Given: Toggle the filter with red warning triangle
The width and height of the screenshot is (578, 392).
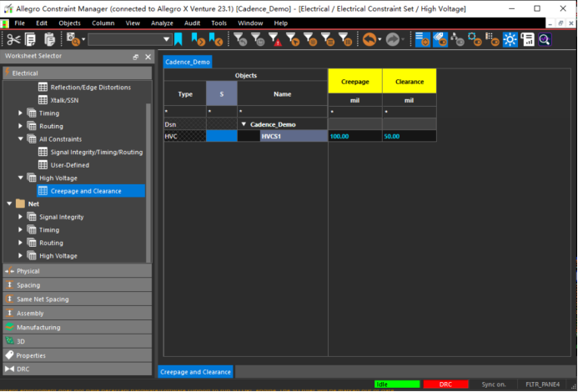Looking at the screenshot, I should tap(275, 39).
